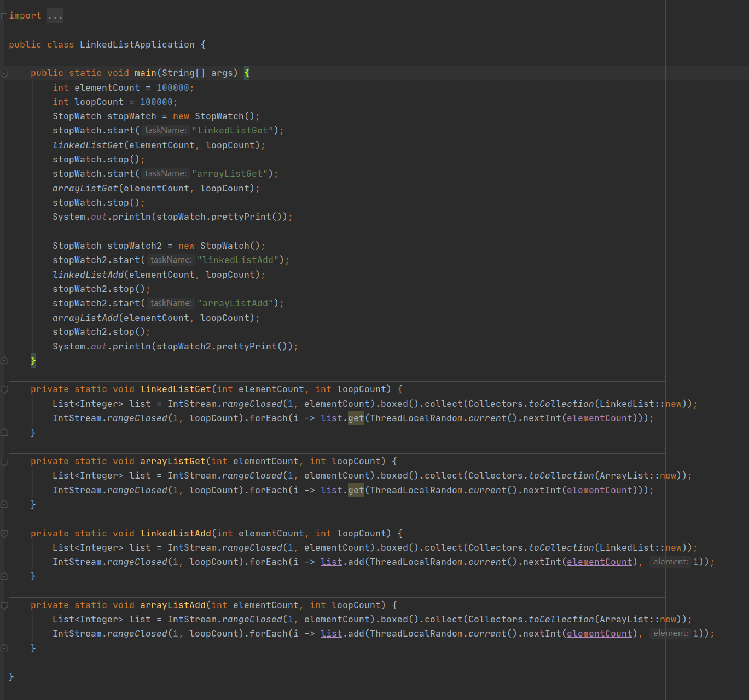Click the fold-end marker at main's closing brace

pos(4,360)
